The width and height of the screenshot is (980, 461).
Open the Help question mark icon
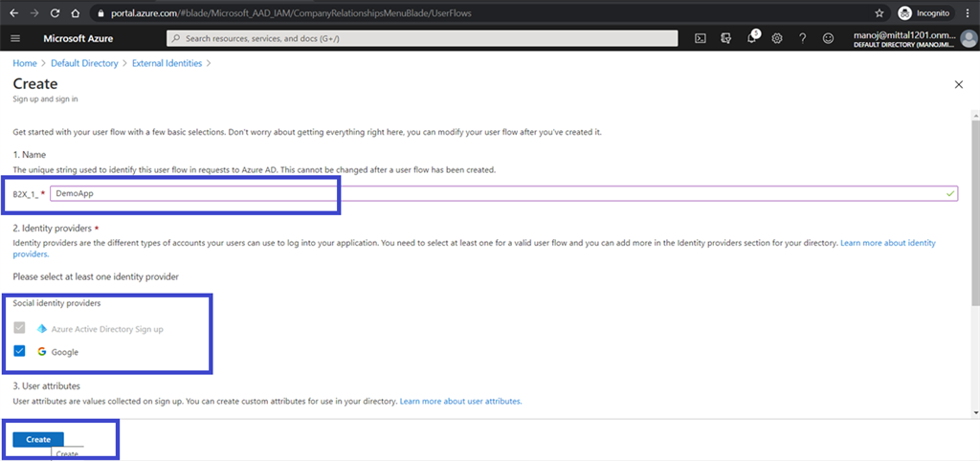(x=803, y=38)
